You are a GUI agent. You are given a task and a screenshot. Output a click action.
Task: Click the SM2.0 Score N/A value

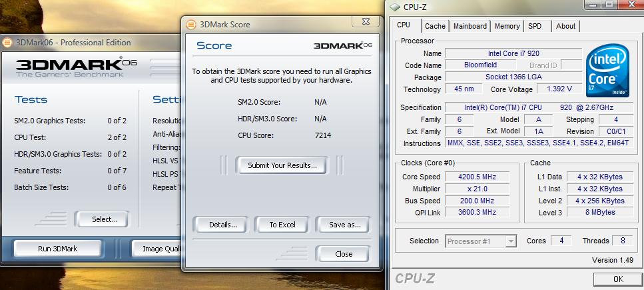[320, 103]
